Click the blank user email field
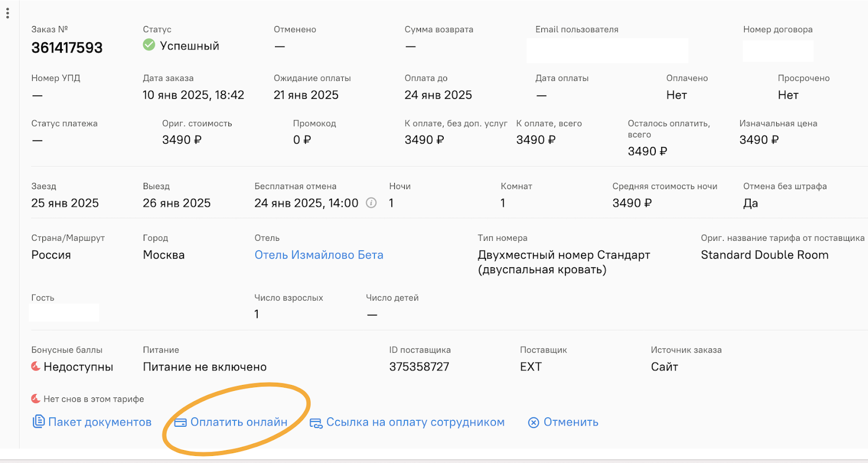Screen dimensions: 868x463 click(x=607, y=50)
